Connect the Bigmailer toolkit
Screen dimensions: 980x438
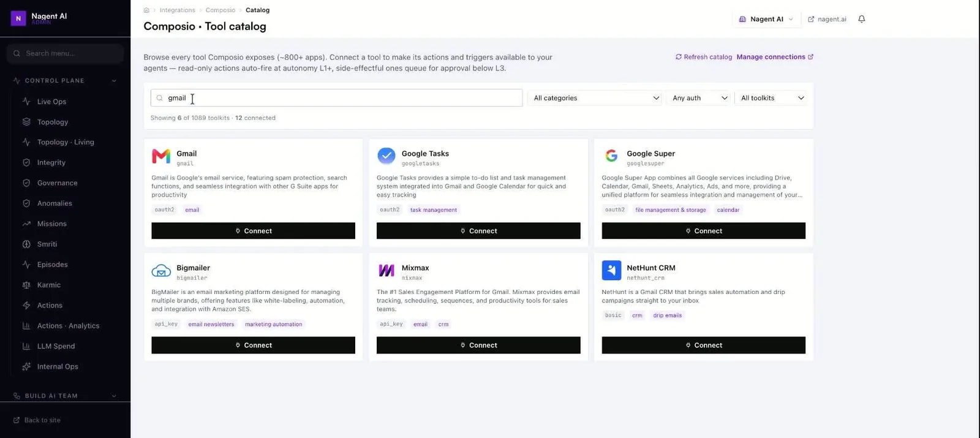point(253,345)
